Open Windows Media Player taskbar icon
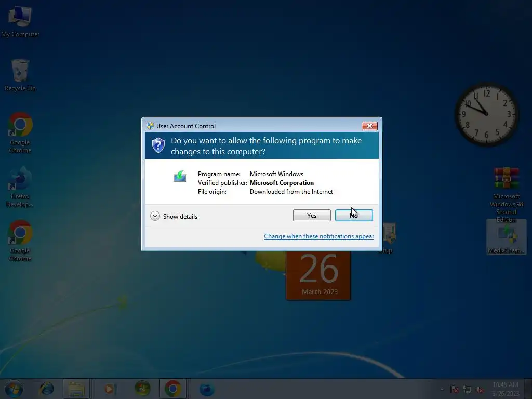The width and height of the screenshot is (532, 399). 109,389
